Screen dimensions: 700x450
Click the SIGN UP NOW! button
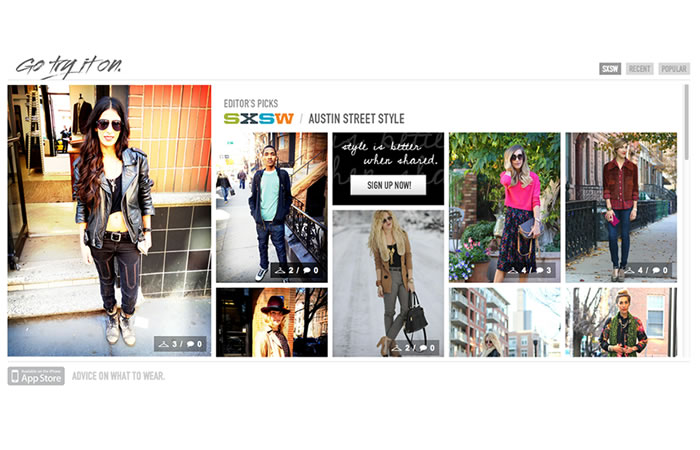click(388, 185)
